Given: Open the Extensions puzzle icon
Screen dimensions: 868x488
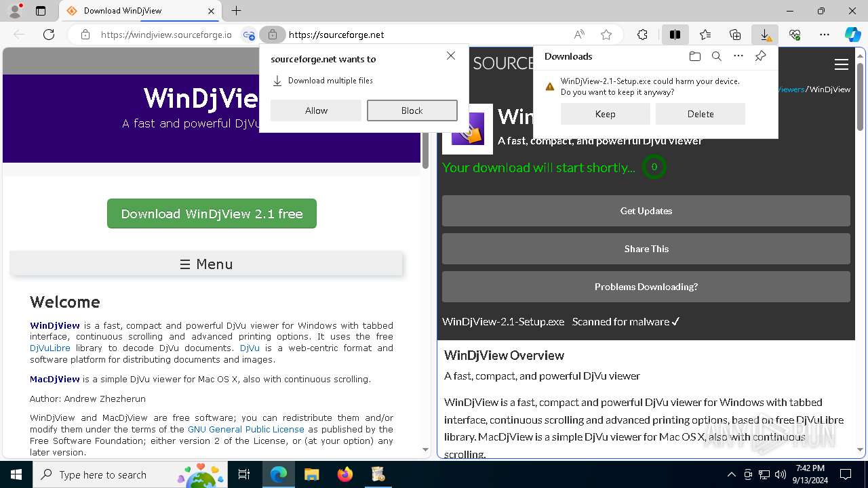Looking at the screenshot, I should coord(642,35).
